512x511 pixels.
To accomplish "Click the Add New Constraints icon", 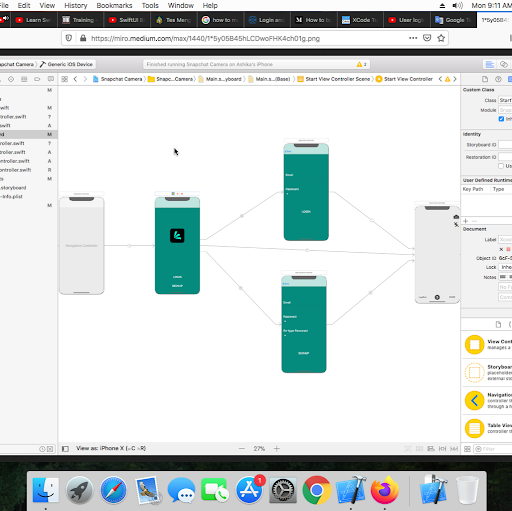I will 442,449.
